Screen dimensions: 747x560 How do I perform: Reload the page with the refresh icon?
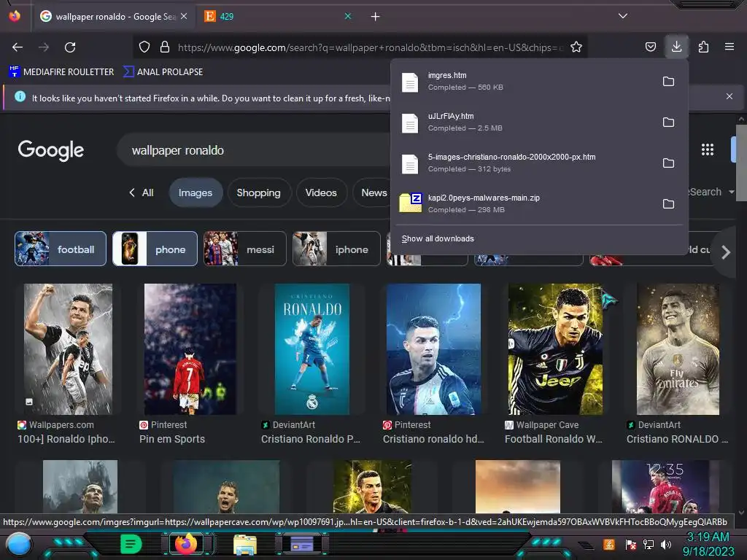click(70, 47)
